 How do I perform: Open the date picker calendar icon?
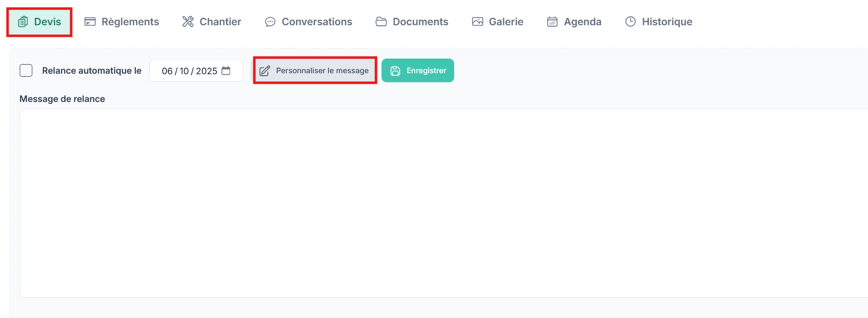click(x=226, y=71)
